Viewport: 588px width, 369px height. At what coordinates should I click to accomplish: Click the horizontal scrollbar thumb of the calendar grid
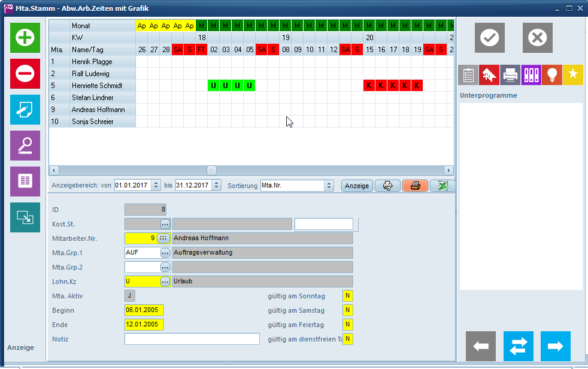pyautogui.click(x=211, y=170)
